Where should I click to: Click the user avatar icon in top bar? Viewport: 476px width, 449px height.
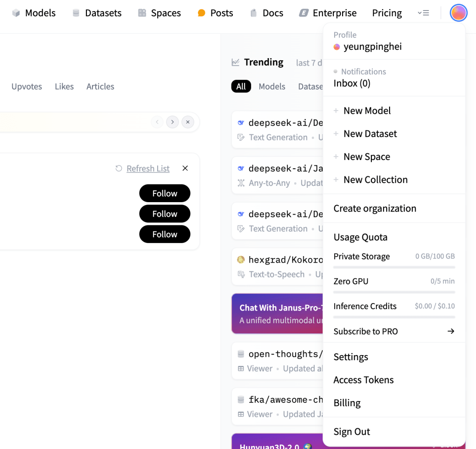click(458, 13)
